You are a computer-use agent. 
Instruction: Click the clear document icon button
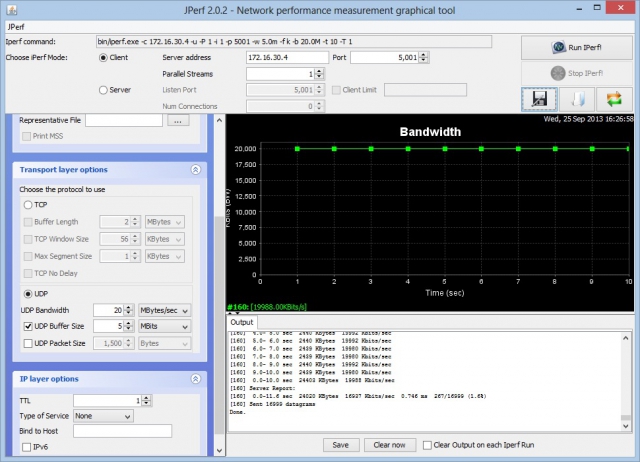(x=577, y=99)
